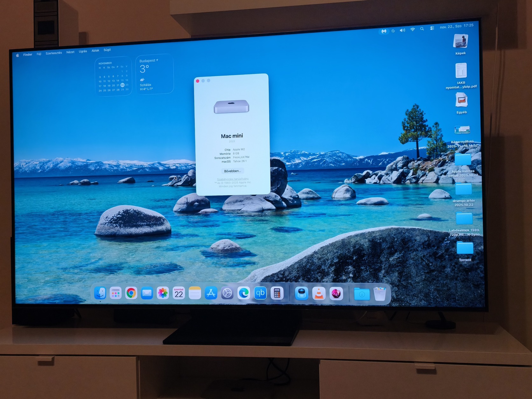Click the volume icon in the menu bar

coord(402,30)
